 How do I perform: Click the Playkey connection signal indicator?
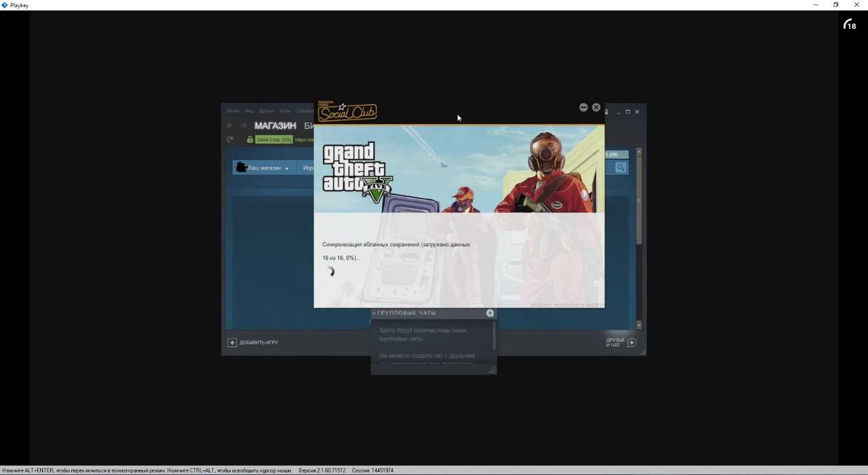[x=849, y=24]
